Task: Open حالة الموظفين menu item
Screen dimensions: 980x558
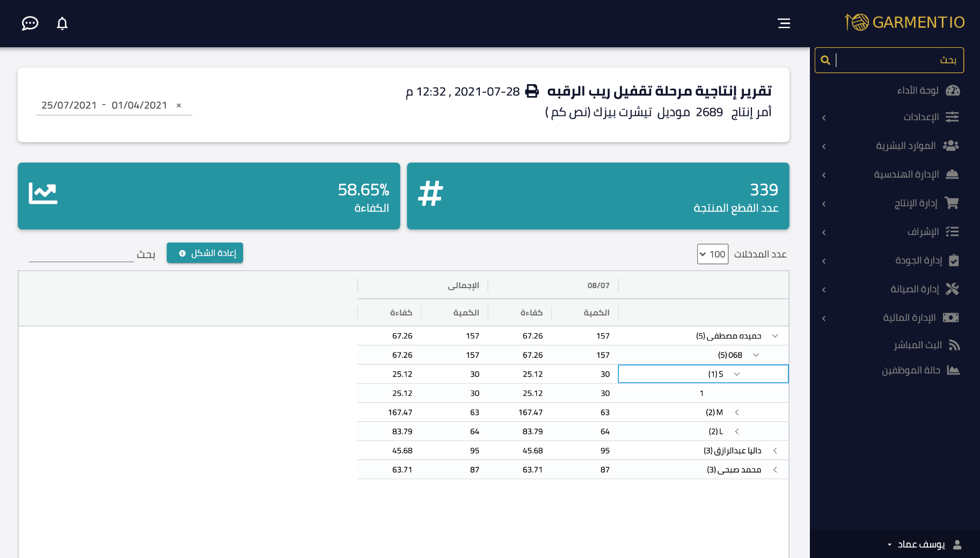Action: (911, 370)
